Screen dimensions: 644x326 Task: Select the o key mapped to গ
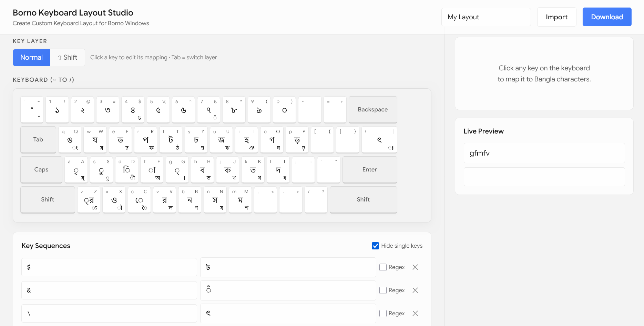click(x=272, y=140)
